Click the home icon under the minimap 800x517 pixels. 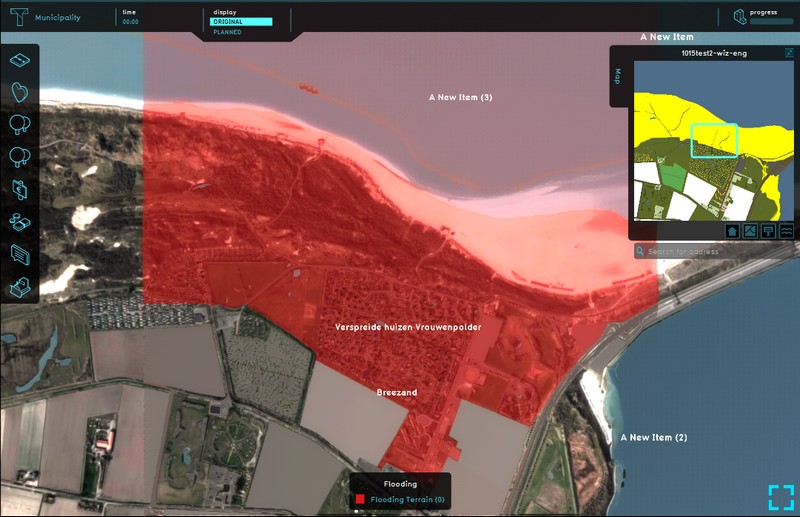pos(732,230)
